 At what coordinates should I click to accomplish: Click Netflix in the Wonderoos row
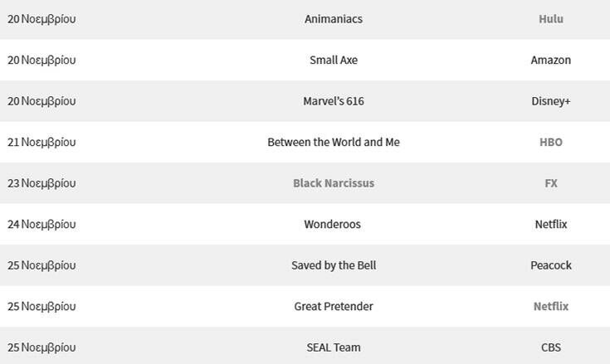point(550,225)
